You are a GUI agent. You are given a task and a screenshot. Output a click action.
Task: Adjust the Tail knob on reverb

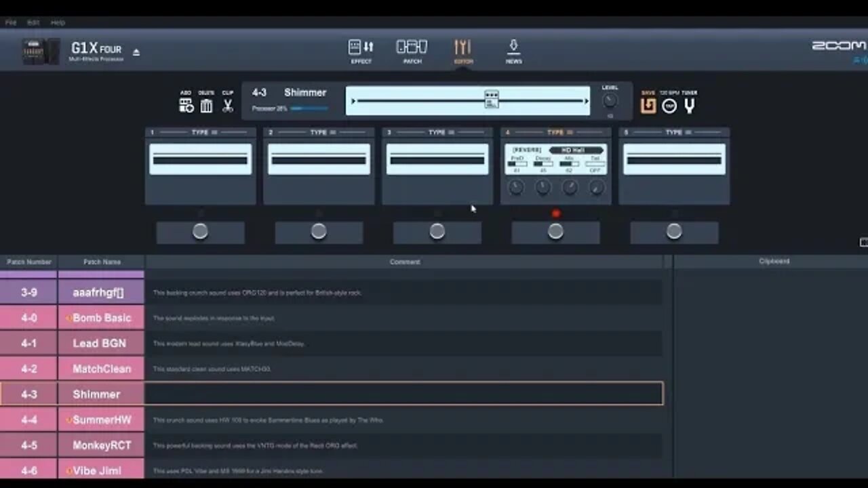pyautogui.click(x=596, y=188)
